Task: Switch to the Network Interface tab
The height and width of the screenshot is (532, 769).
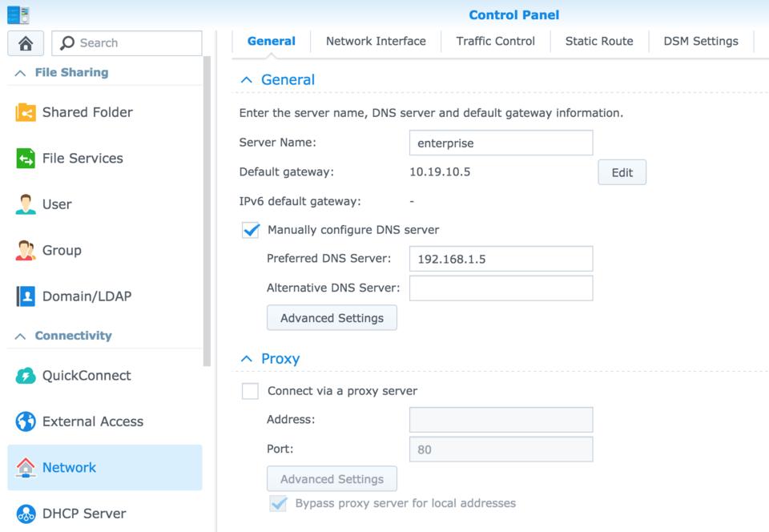Action: coord(376,42)
